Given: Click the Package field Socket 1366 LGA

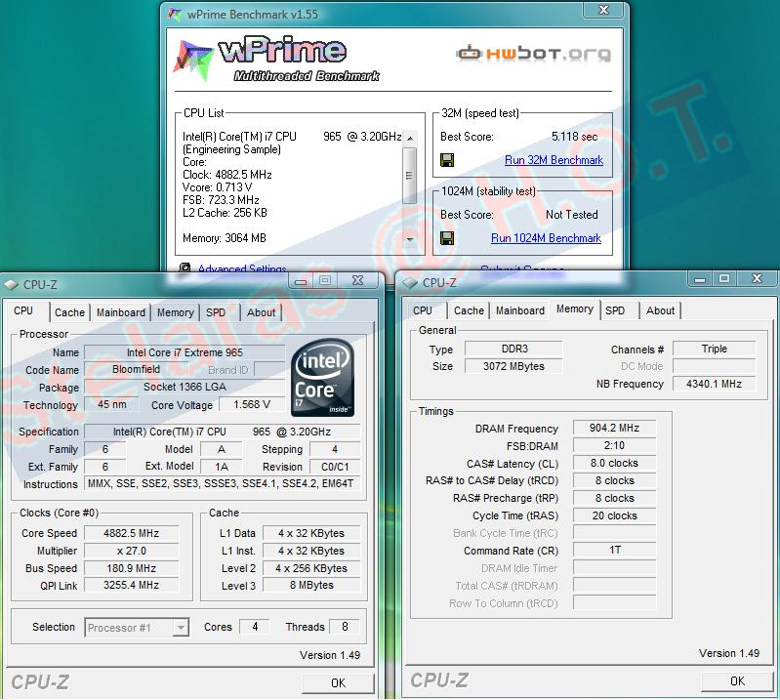Looking at the screenshot, I should point(185,387).
